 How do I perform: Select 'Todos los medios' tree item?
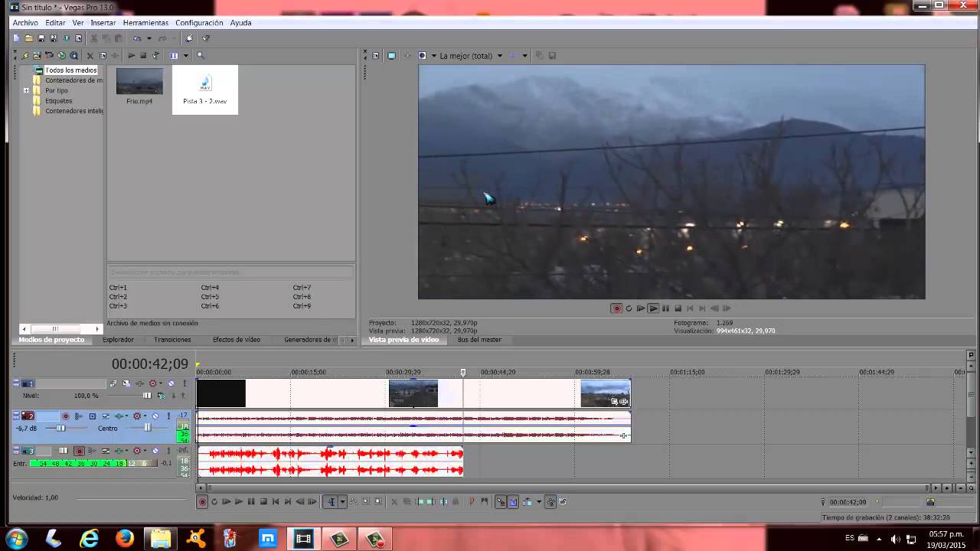(70, 70)
